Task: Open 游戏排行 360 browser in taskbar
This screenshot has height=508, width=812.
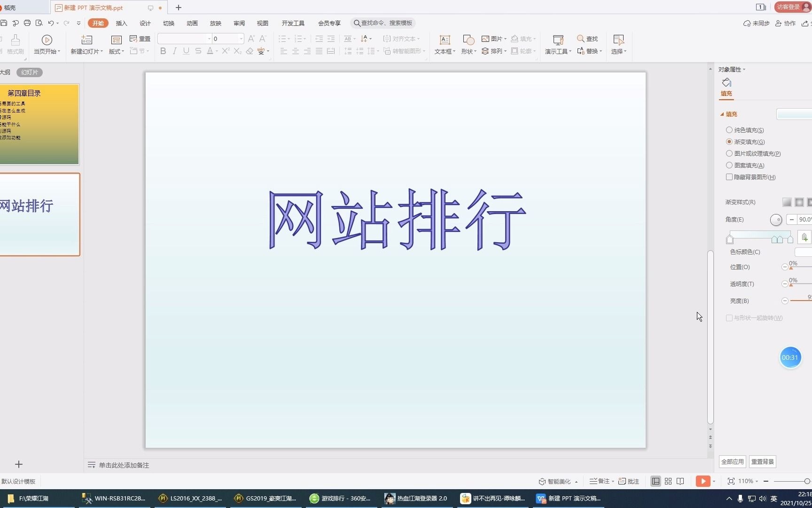Action: coord(341,499)
